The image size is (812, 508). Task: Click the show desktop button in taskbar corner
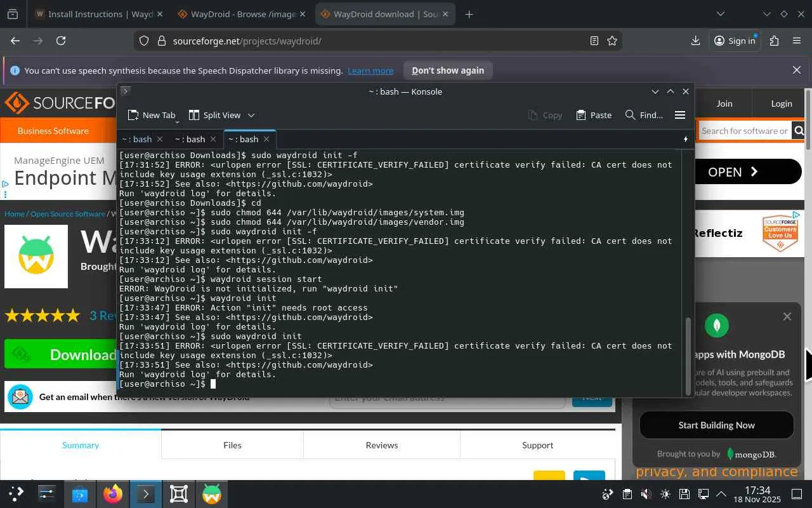[x=797, y=494]
